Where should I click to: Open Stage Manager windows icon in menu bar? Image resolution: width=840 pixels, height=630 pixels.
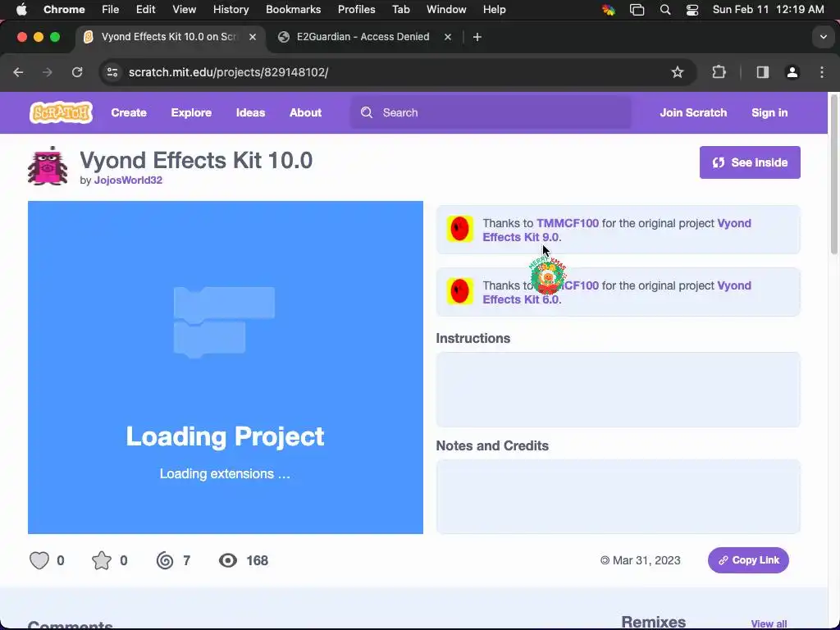click(x=637, y=9)
